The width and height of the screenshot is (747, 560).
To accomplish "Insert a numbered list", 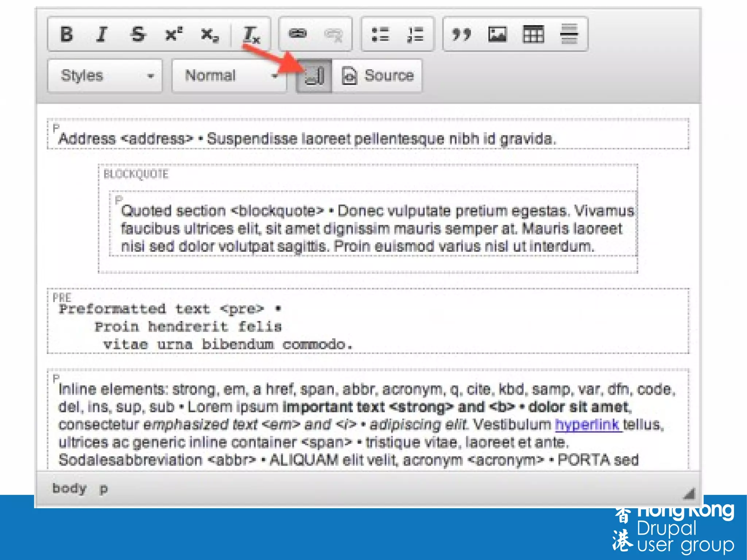I will tap(415, 35).
